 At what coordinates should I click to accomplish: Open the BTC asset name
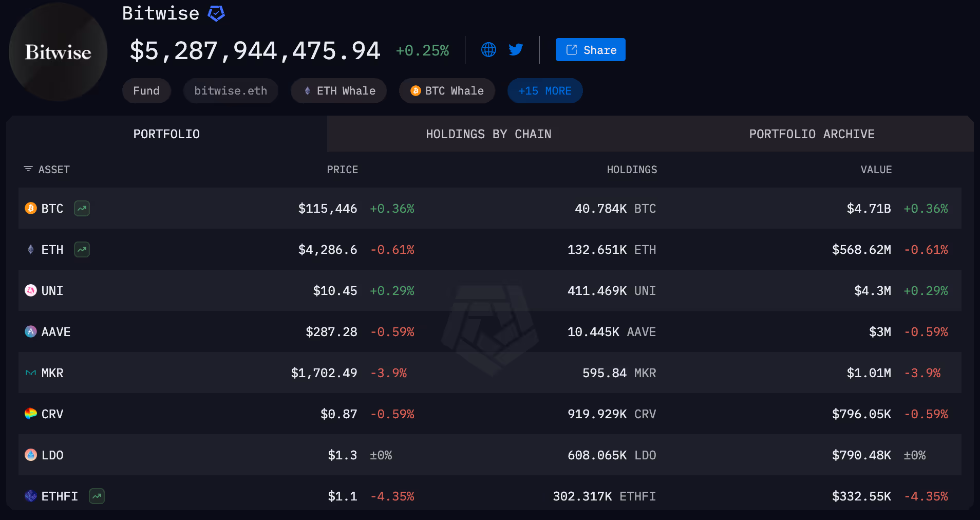pos(52,209)
